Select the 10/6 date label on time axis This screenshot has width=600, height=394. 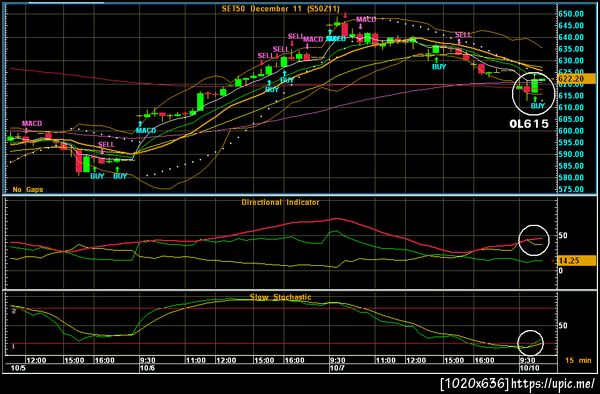(147, 368)
